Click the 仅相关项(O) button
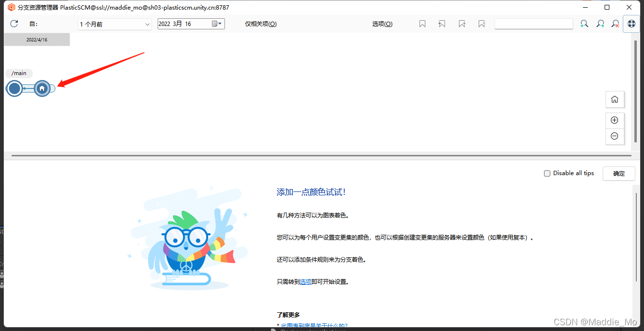 pos(261,24)
